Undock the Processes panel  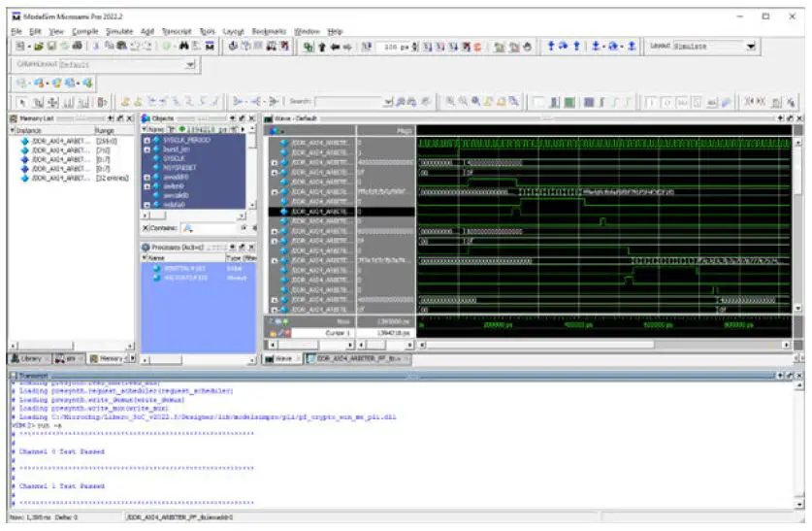242,248
